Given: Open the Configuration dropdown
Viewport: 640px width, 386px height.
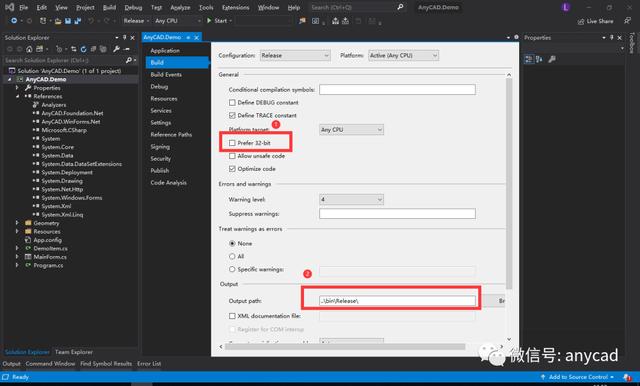Looking at the screenshot, I should [x=295, y=55].
